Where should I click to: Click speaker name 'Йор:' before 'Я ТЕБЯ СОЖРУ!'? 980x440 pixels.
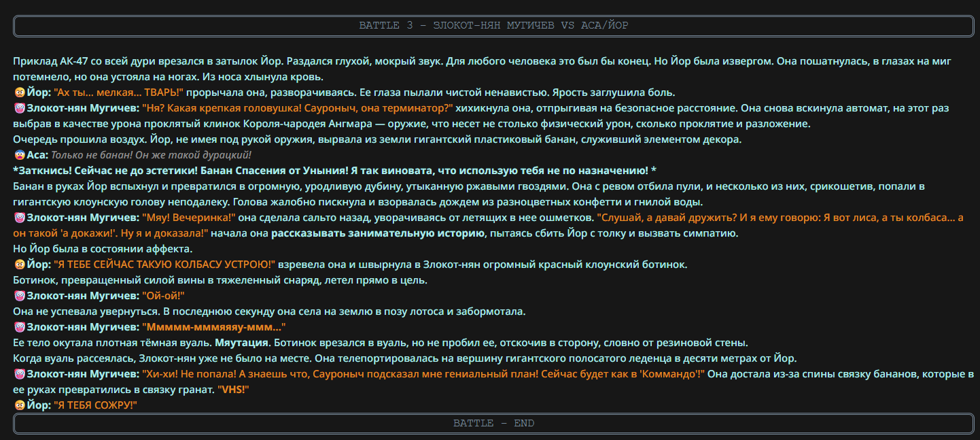coord(39,405)
